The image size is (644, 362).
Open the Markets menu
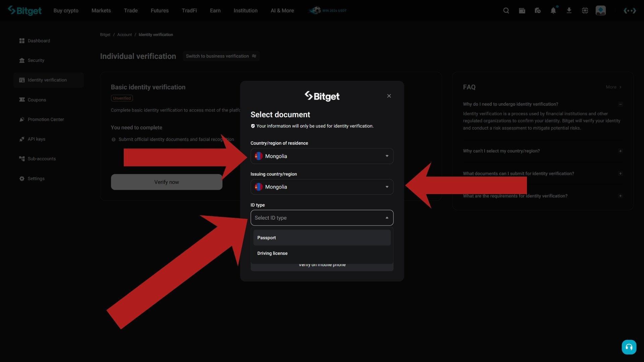(x=101, y=11)
